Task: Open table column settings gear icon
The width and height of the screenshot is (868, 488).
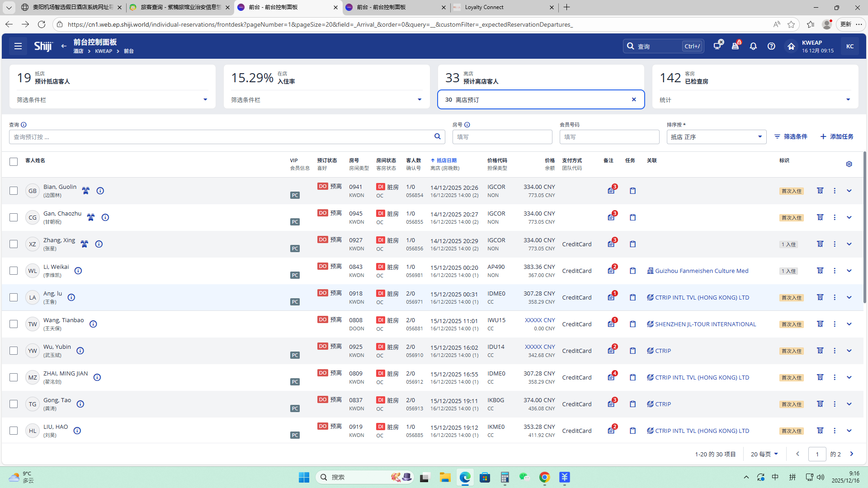Action: point(849,164)
